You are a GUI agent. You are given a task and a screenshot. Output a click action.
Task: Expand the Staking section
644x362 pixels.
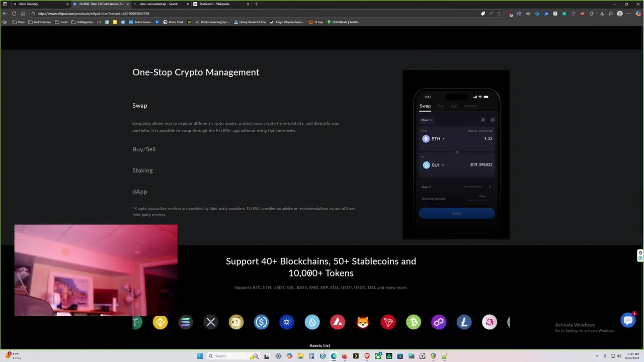(142, 170)
